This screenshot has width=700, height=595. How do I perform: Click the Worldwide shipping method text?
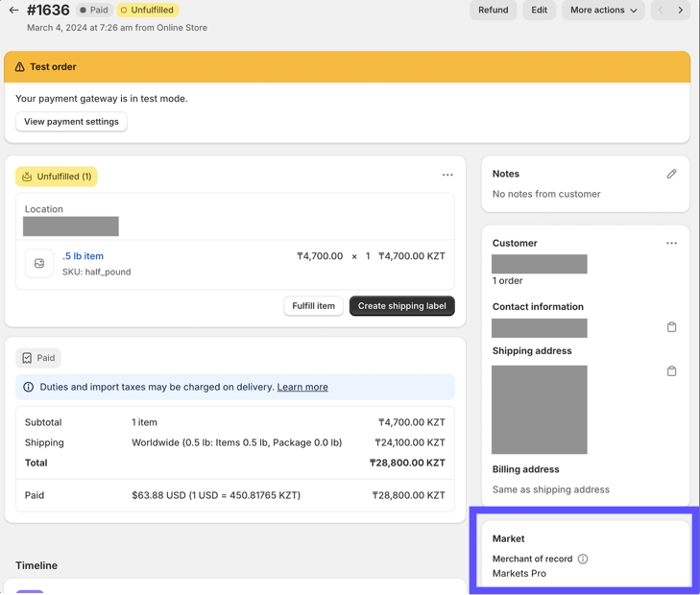point(236,442)
